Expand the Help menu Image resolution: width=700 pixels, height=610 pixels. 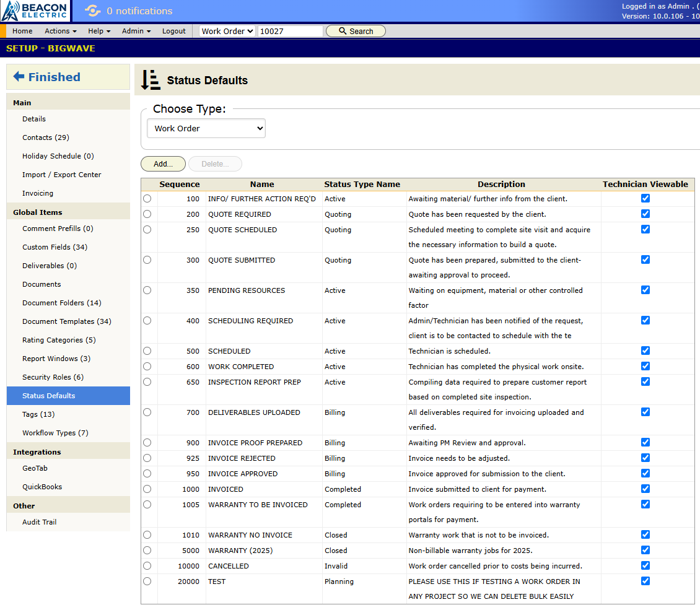click(x=99, y=31)
